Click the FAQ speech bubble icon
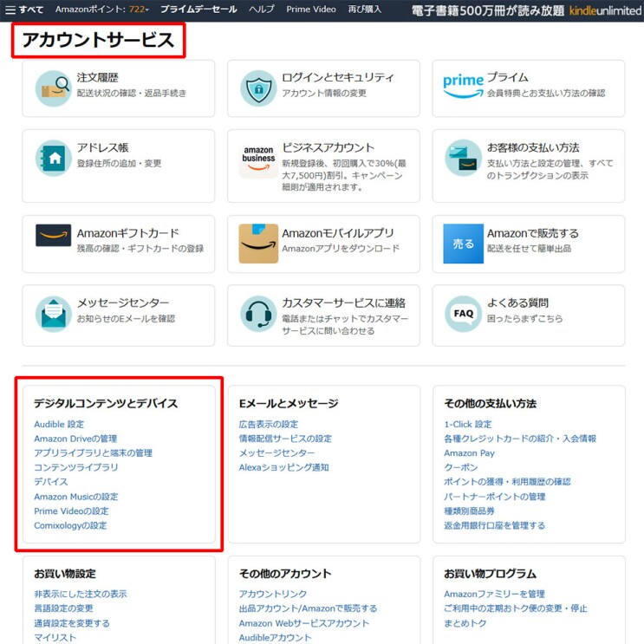 [x=464, y=314]
